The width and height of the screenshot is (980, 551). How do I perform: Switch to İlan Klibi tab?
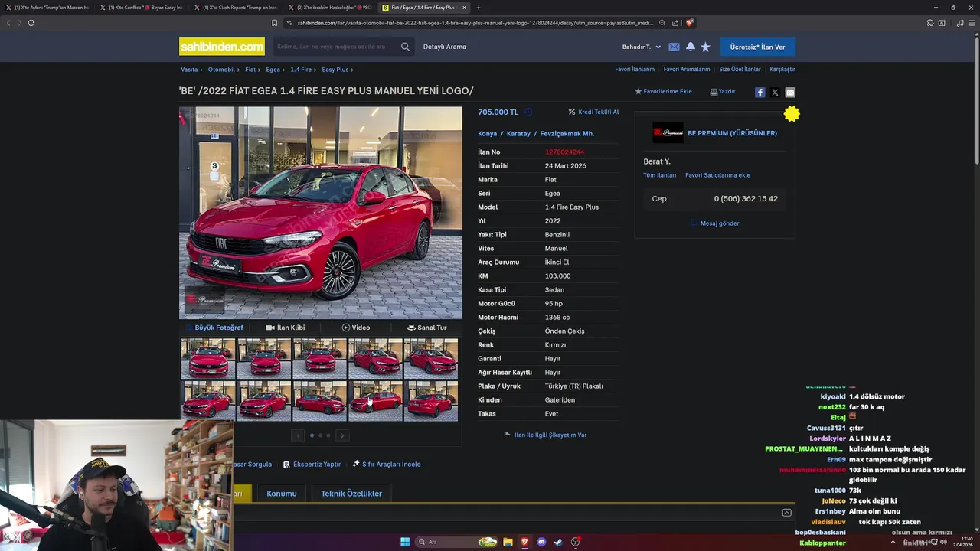[285, 328]
